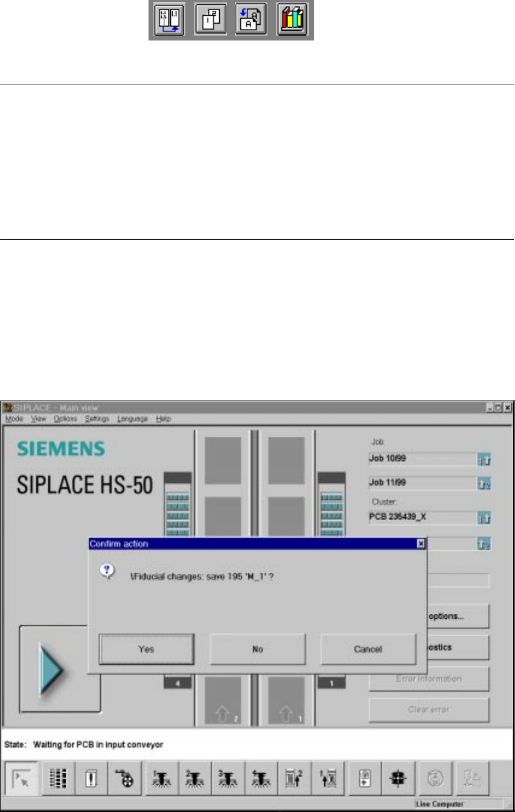Click the pages with blue arrow icon
Image resolution: width=515 pixels, height=812 pixels.
[251, 21]
